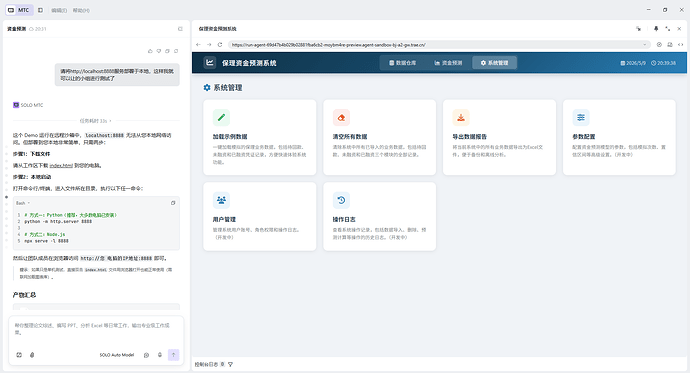
Task: Switch to the 数据仓库 tab
Action: pos(403,63)
